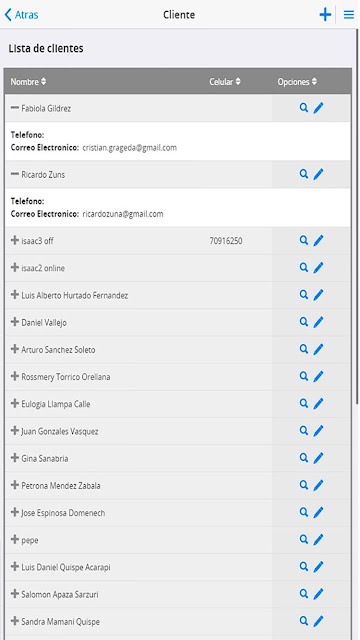View details of Fabiola Gildrez with magnifier
This screenshot has width=360, height=640.
point(303,108)
